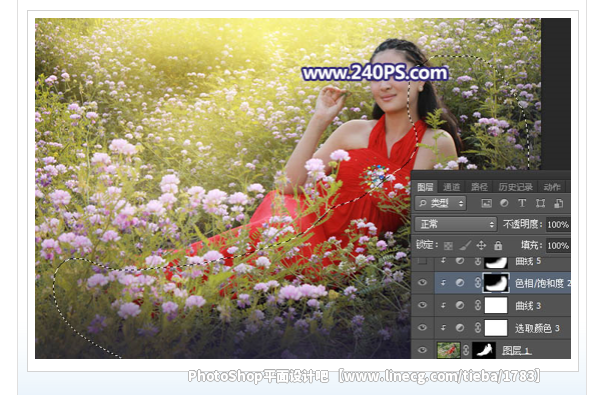
Task: Click the 不透明度 label
Action: coord(522,224)
